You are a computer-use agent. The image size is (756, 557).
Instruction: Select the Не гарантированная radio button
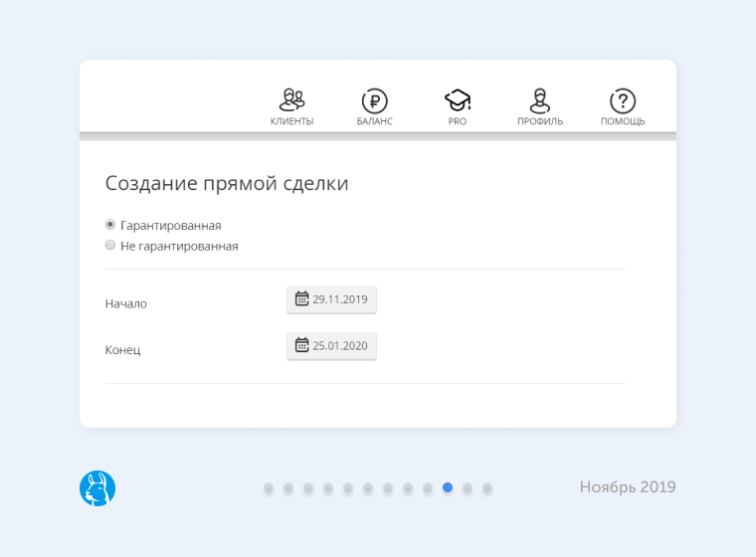110,245
